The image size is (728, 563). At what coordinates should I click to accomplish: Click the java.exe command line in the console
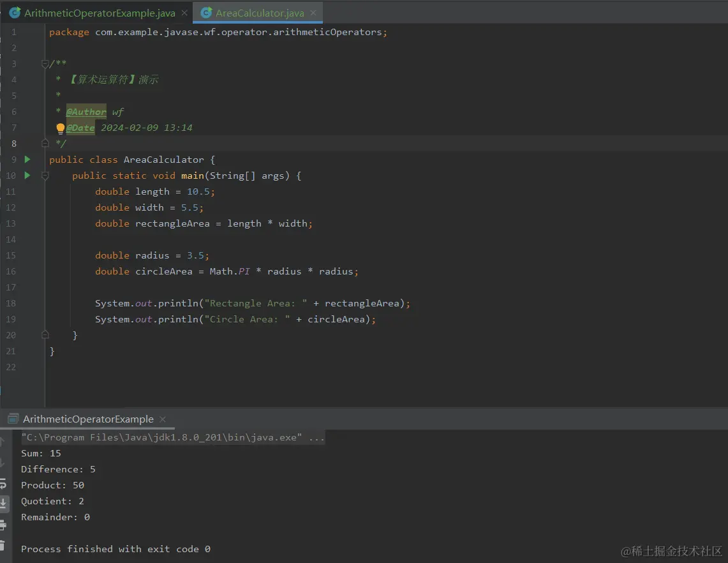pyautogui.click(x=173, y=438)
